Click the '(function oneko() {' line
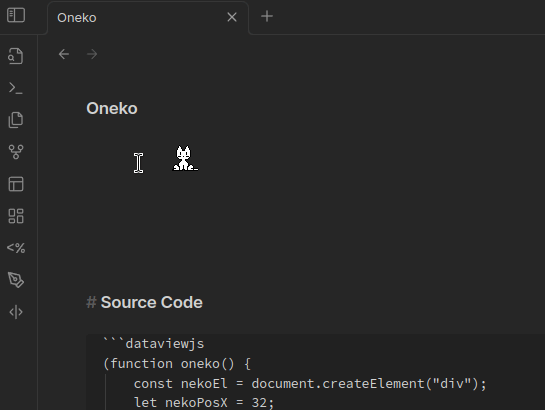This screenshot has width=545, height=410. click(177, 364)
